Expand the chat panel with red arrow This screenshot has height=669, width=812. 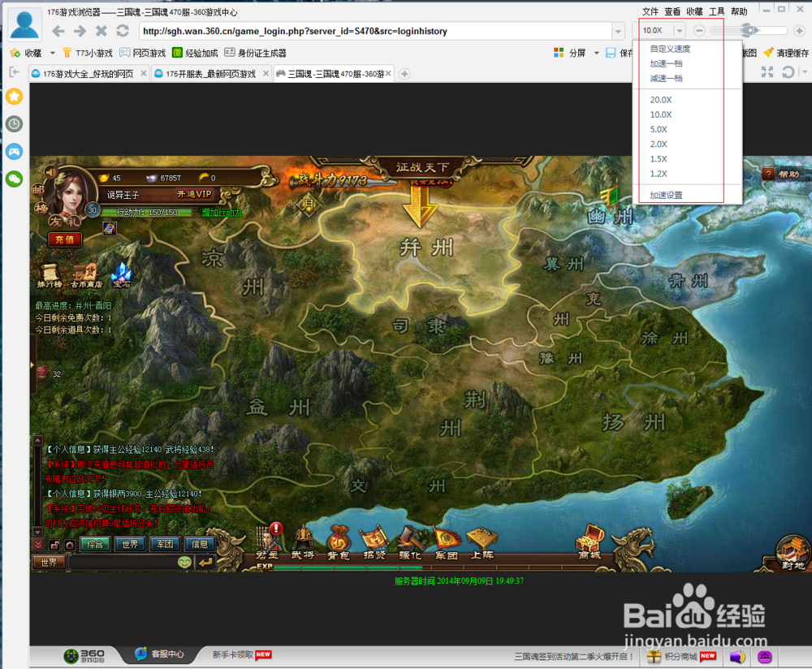(38, 545)
